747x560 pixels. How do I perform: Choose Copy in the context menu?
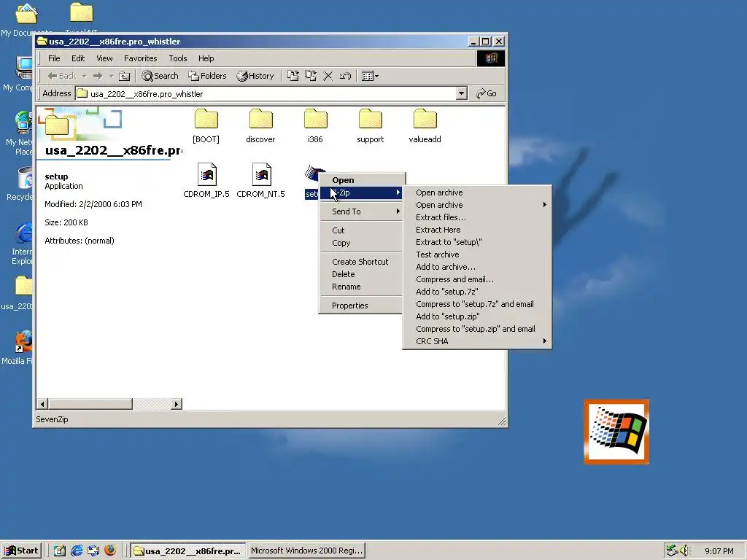pyautogui.click(x=361, y=242)
